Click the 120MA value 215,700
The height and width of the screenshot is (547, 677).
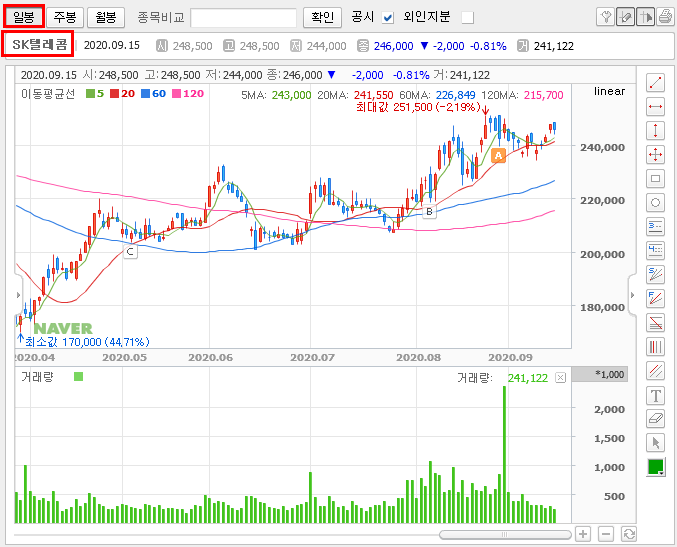tap(544, 95)
